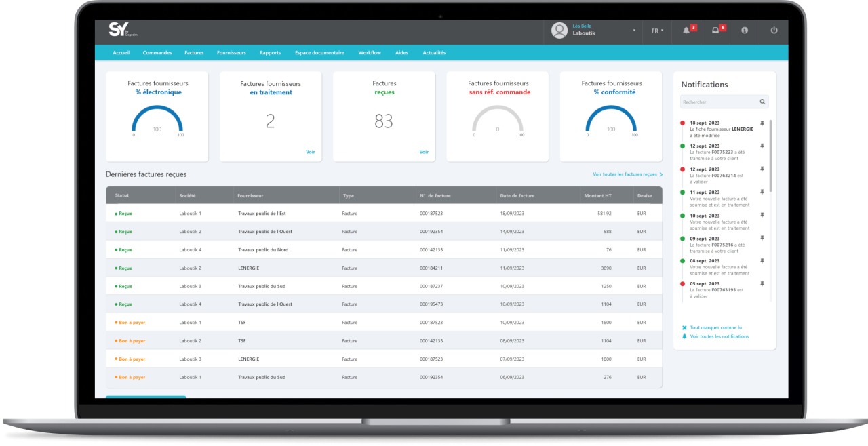Expand Voir toutes les factures reçues chevron
The height and width of the screenshot is (446, 868).
(661, 174)
